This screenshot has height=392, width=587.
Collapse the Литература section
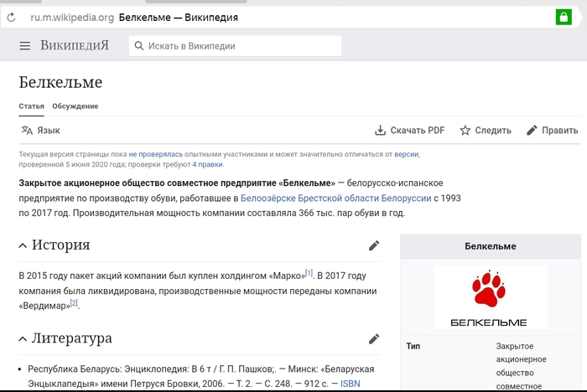pos(23,339)
